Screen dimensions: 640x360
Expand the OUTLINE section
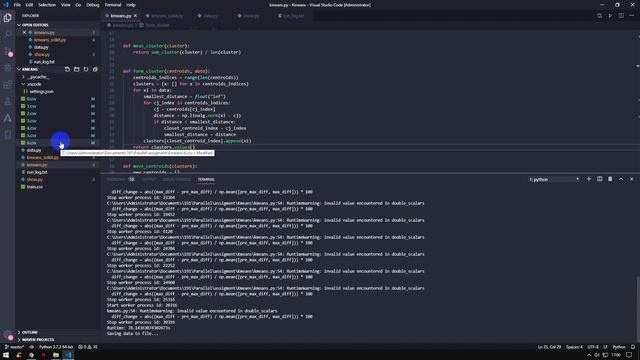point(57,332)
